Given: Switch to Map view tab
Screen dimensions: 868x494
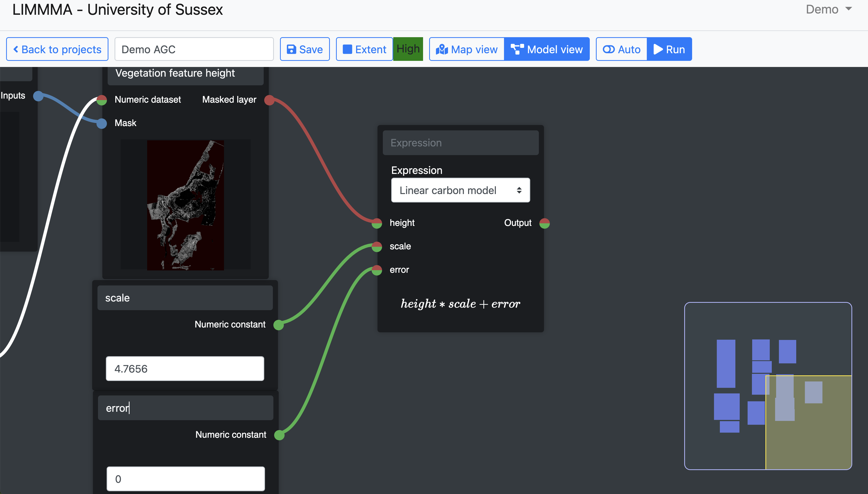Looking at the screenshot, I should pos(467,49).
